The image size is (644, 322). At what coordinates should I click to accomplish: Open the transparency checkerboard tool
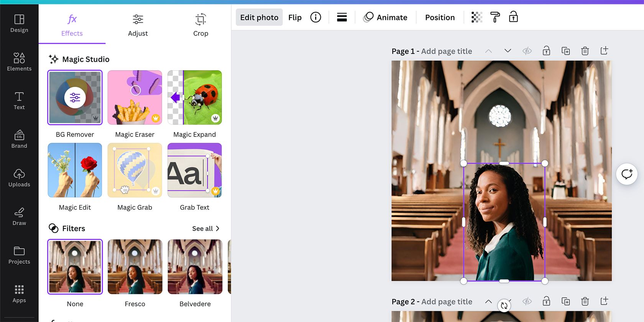click(x=476, y=17)
